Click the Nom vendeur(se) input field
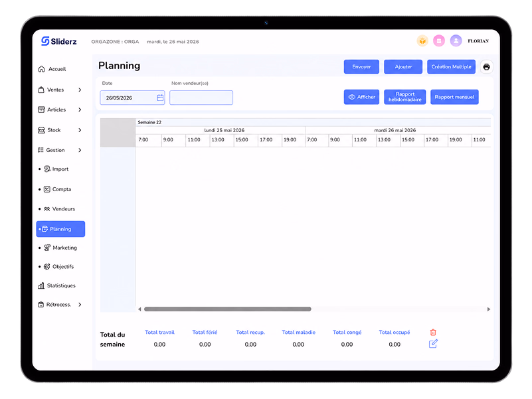 point(201,98)
